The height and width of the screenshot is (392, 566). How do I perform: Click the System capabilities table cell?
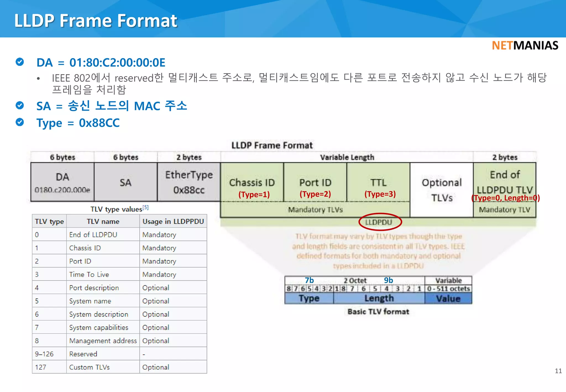(103, 328)
